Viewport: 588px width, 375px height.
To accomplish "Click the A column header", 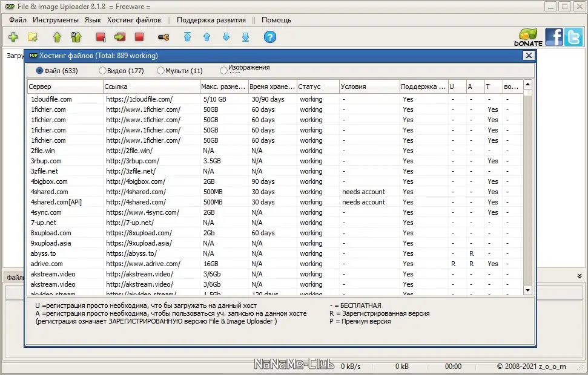I will point(475,86).
